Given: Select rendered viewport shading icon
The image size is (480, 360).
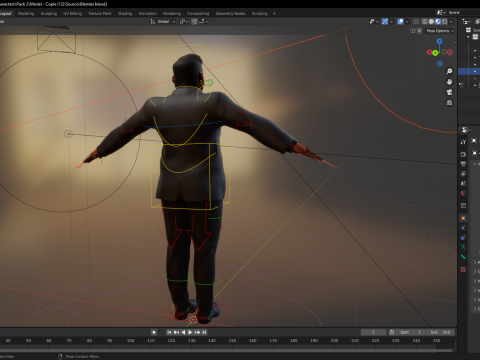Looking at the screenshot, I should (444, 21).
